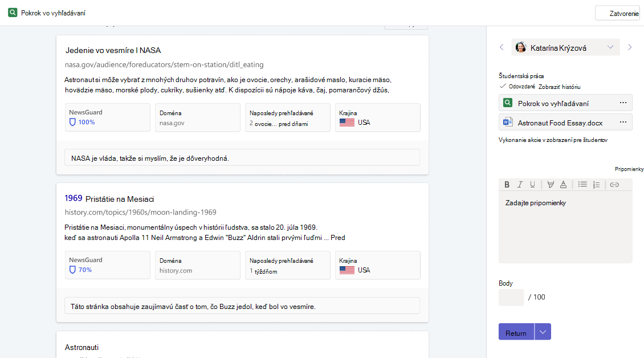Open the Katarína Krýzová student dropdown

(x=565, y=47)
